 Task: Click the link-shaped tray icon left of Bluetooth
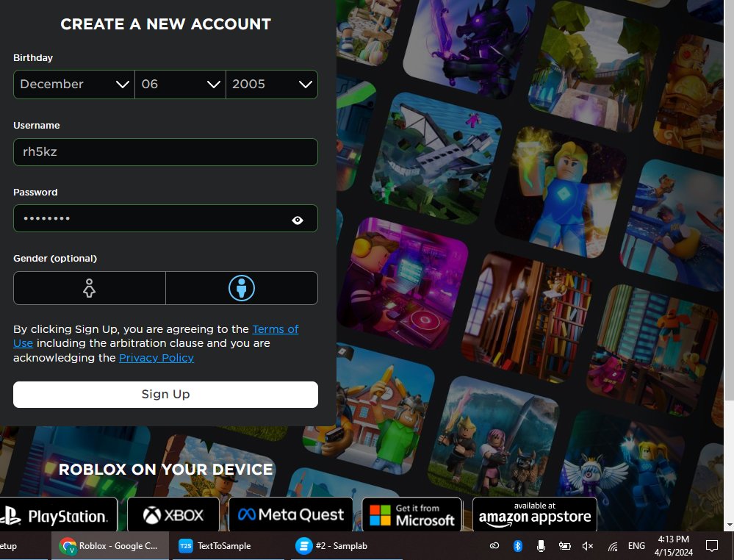pos(494,546)
